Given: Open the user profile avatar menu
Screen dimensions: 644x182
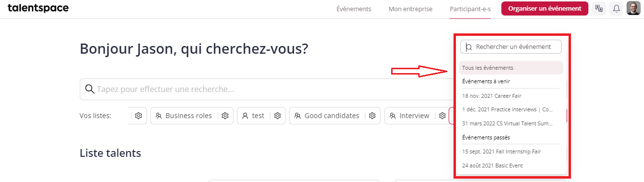Looking at the screenshot, I should coord(633,8).
